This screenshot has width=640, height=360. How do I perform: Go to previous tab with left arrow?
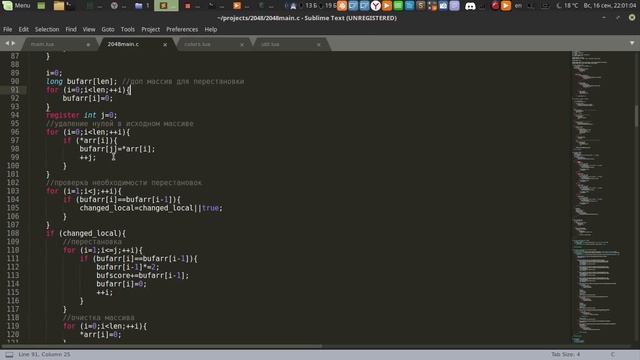coord(7,43)
